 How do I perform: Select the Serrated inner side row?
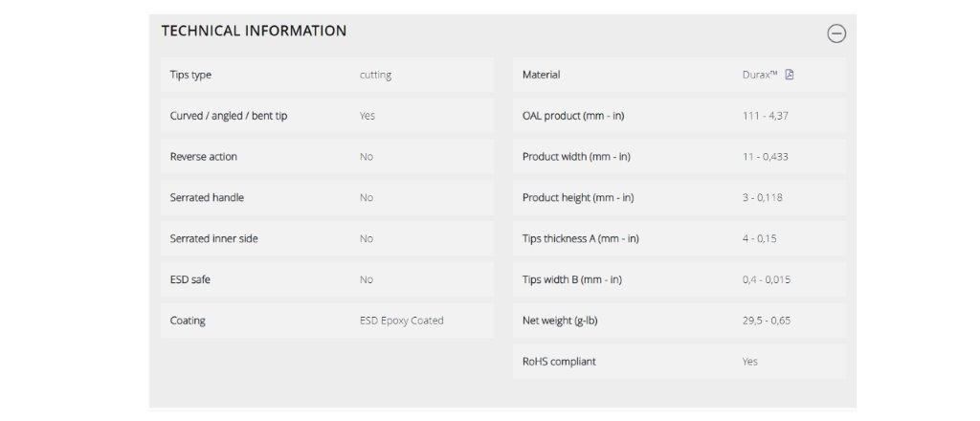[x=327, y=238]
